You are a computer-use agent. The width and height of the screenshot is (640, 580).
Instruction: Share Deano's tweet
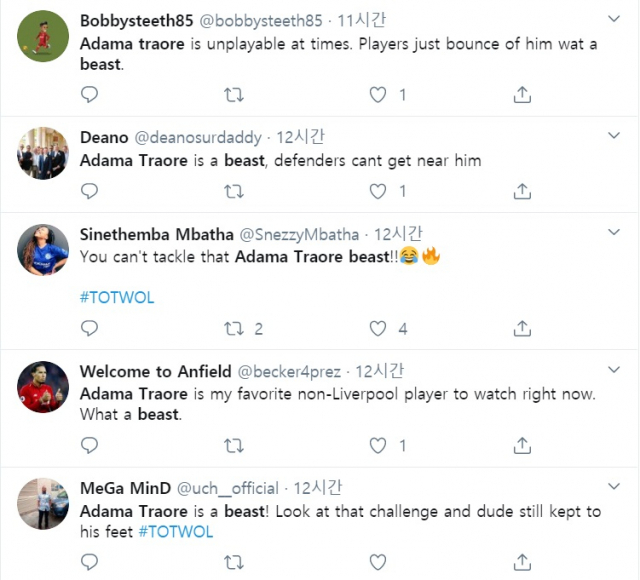pyautogui.click(x=522, y=191)
